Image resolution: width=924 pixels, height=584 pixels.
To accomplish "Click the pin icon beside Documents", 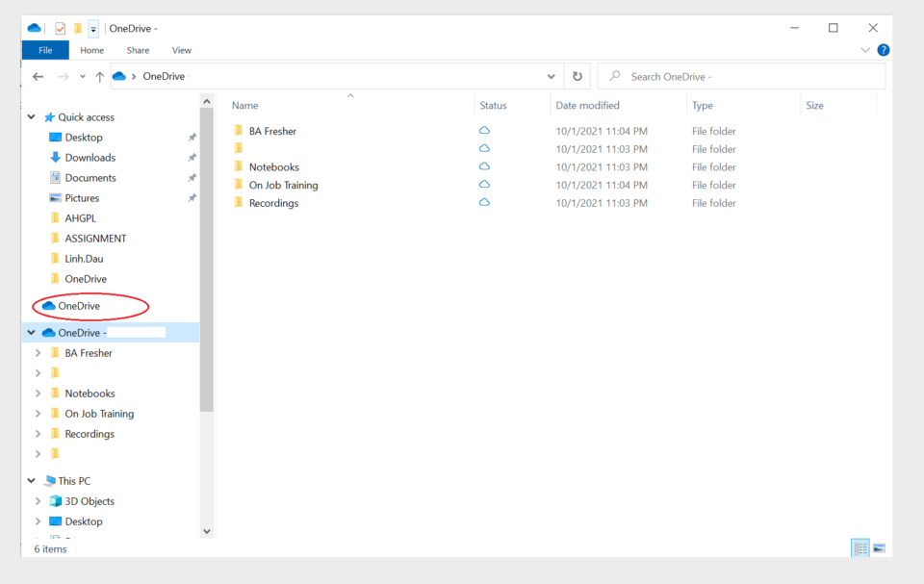I will coord(192,177).
